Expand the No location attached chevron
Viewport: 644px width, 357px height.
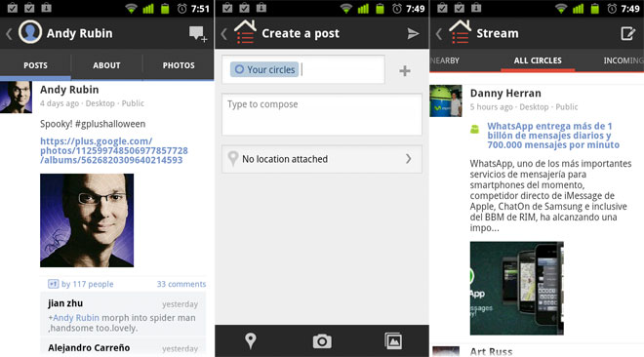[x=408, y=159]
